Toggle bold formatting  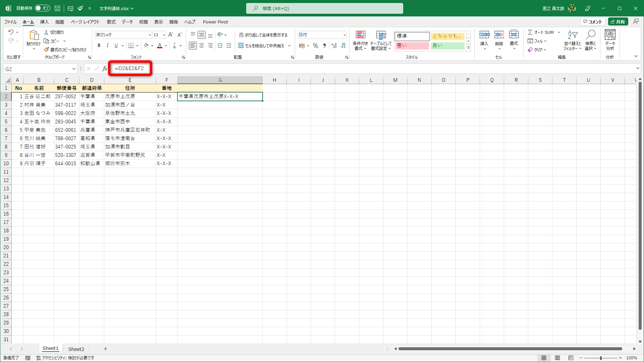pyautogui.click(x=99, y=46)
